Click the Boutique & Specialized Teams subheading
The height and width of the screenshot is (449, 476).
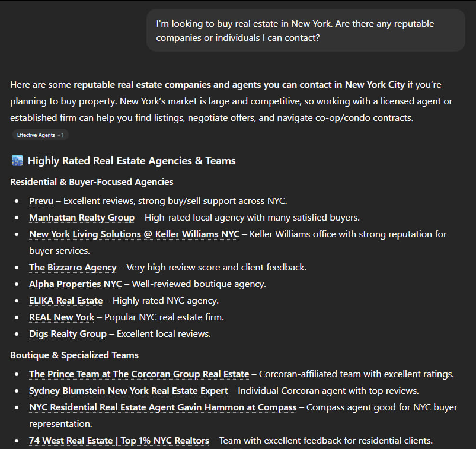[74, 355]
